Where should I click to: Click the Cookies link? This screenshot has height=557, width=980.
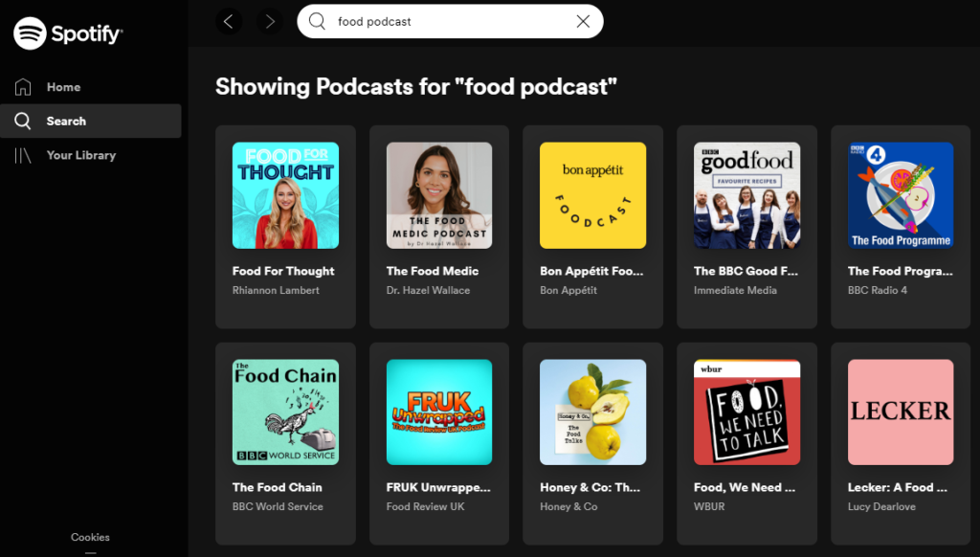pos(90,537)
